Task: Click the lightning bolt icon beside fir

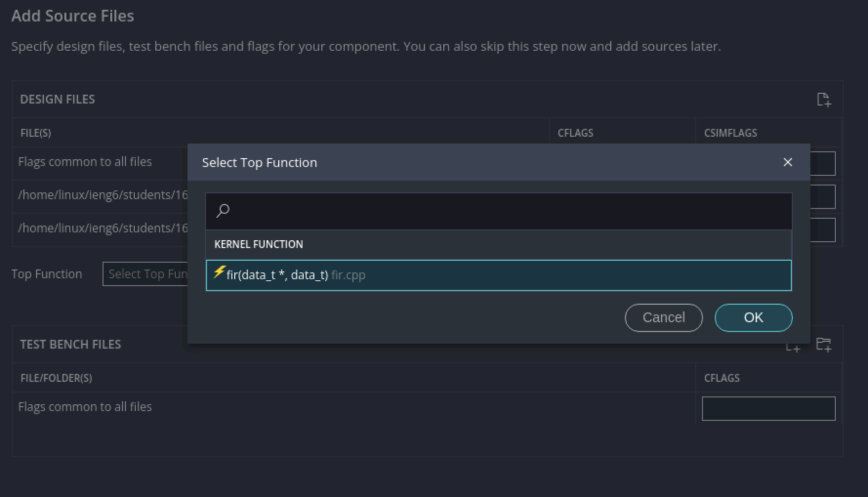Action: point(219,272)
